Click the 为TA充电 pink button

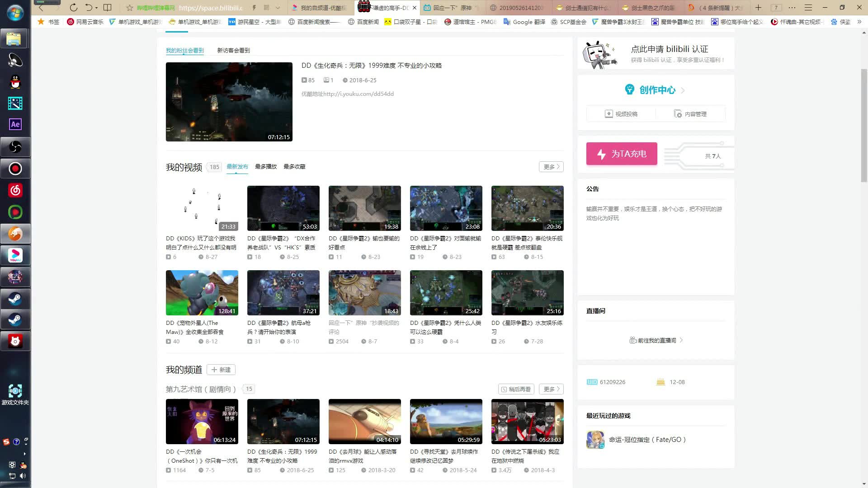point(622,154)
